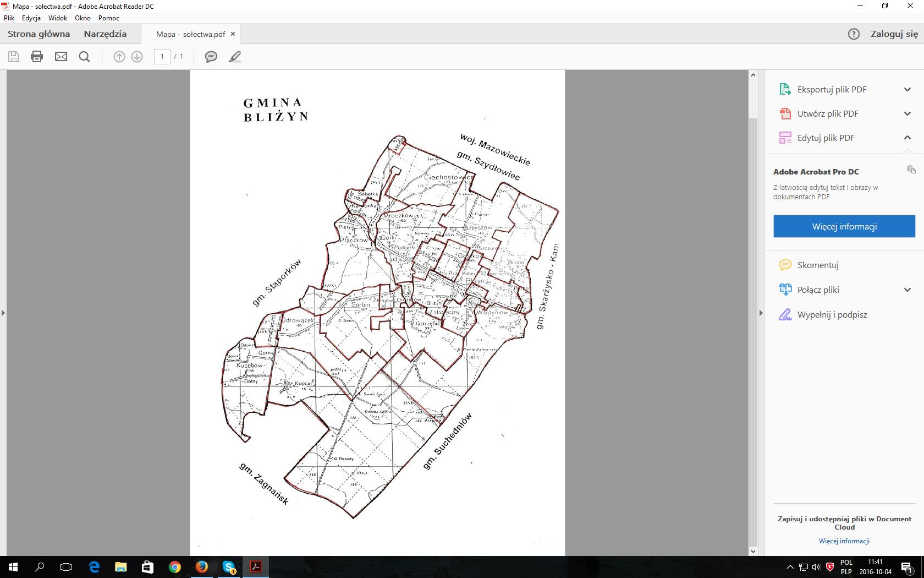Click the network tray icon
Viewport: 924px width, 578px height.
tap(804, 567)
